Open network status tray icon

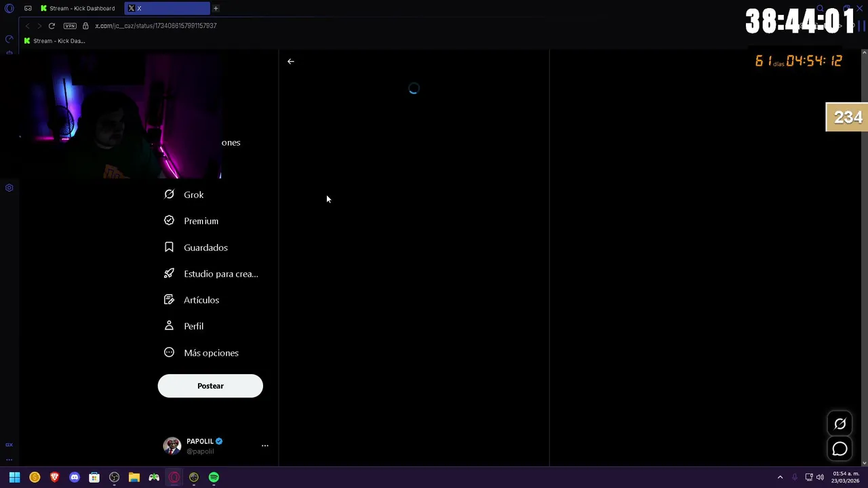pos(809,477)
